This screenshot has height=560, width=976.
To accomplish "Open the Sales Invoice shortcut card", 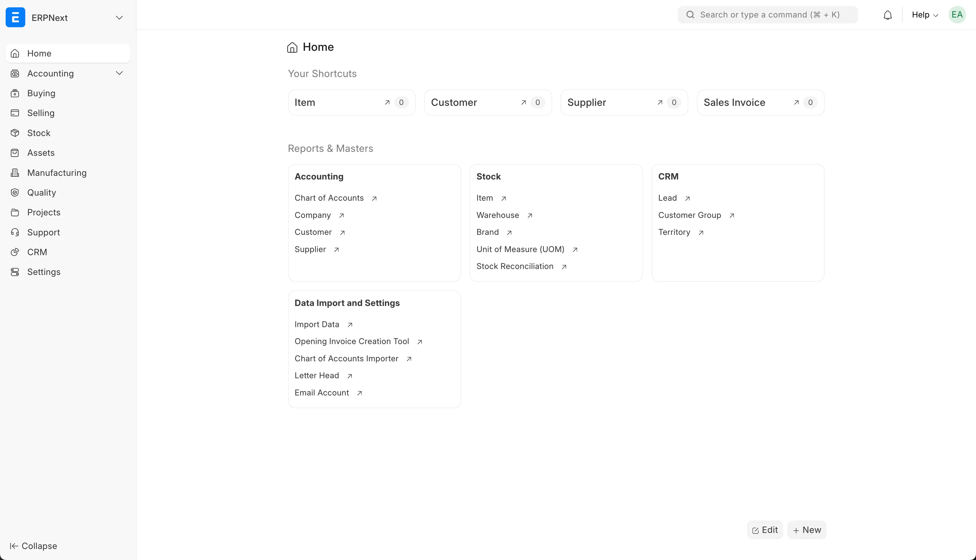I will [761, 102].
